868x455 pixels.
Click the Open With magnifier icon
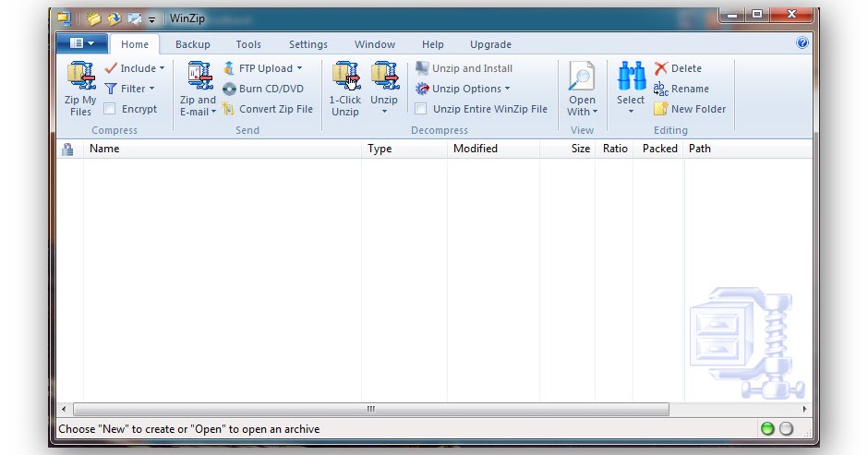(581, 76)
